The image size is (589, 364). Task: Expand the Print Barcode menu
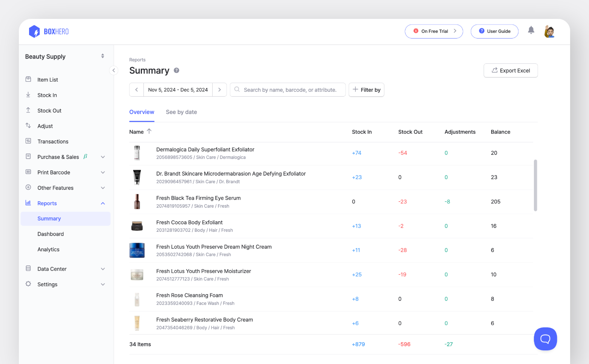click(103, 173)
